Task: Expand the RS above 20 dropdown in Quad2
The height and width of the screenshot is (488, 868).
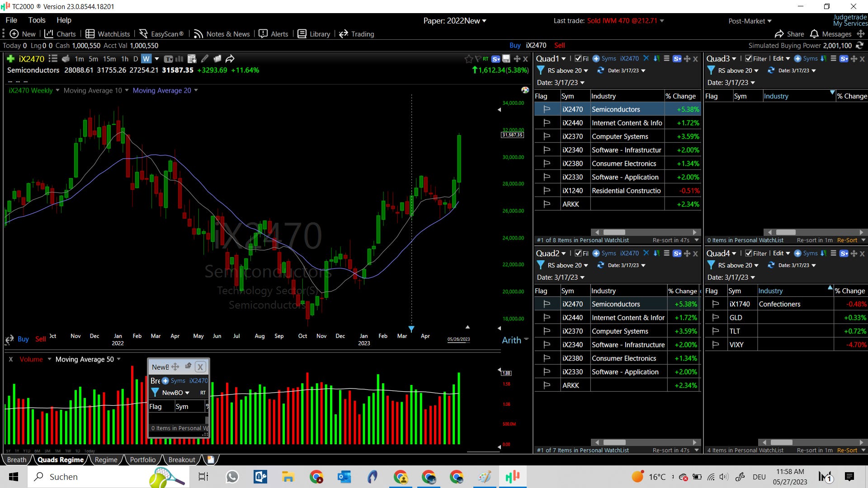Action: 568,265
